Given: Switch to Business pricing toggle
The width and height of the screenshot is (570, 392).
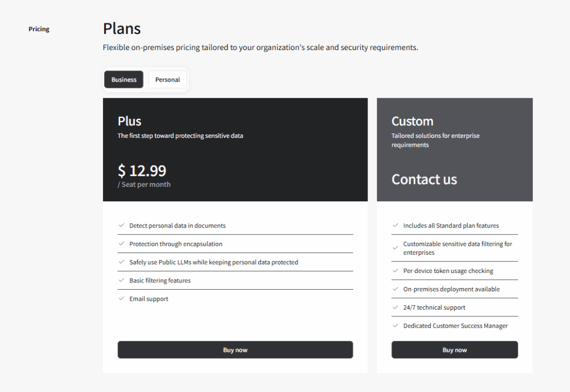Looking at the screenshot, I should [x=124, y=80].
